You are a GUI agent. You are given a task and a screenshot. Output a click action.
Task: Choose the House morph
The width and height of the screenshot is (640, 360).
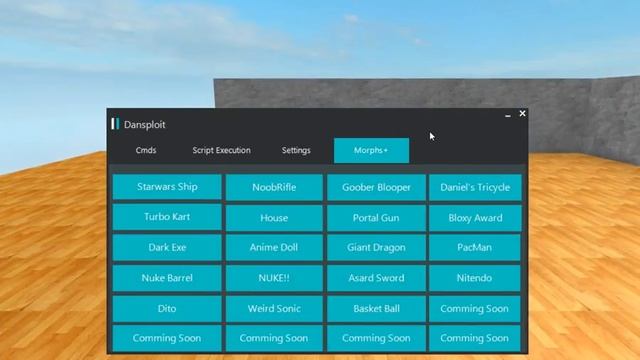point(274,218)
